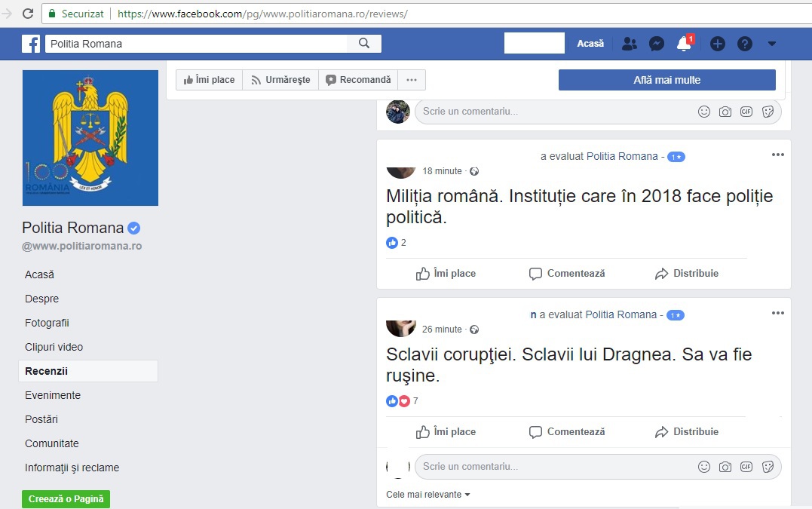Like the Miliția română review
The image size is (812, 509).
point(446,274)
